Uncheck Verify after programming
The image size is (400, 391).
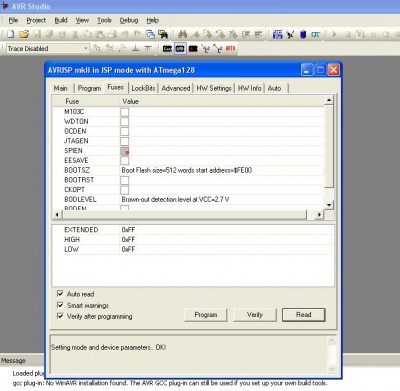coord(60,316)
